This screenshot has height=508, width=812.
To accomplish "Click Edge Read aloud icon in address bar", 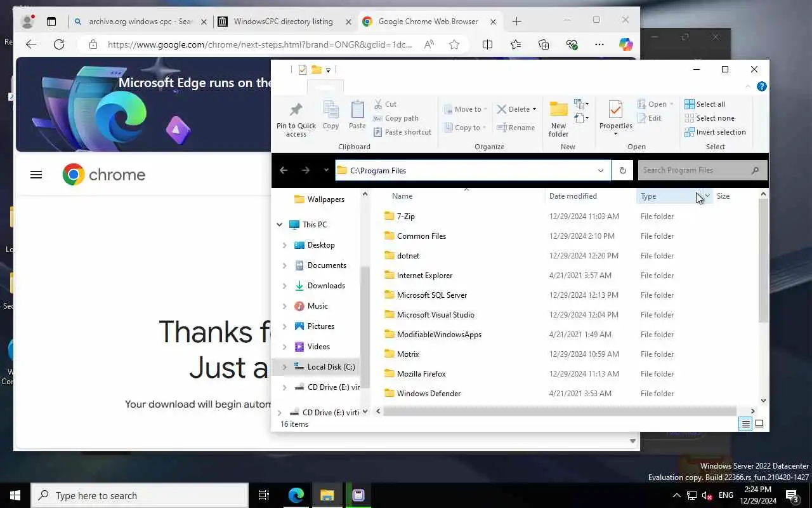I will click(429, 44).
